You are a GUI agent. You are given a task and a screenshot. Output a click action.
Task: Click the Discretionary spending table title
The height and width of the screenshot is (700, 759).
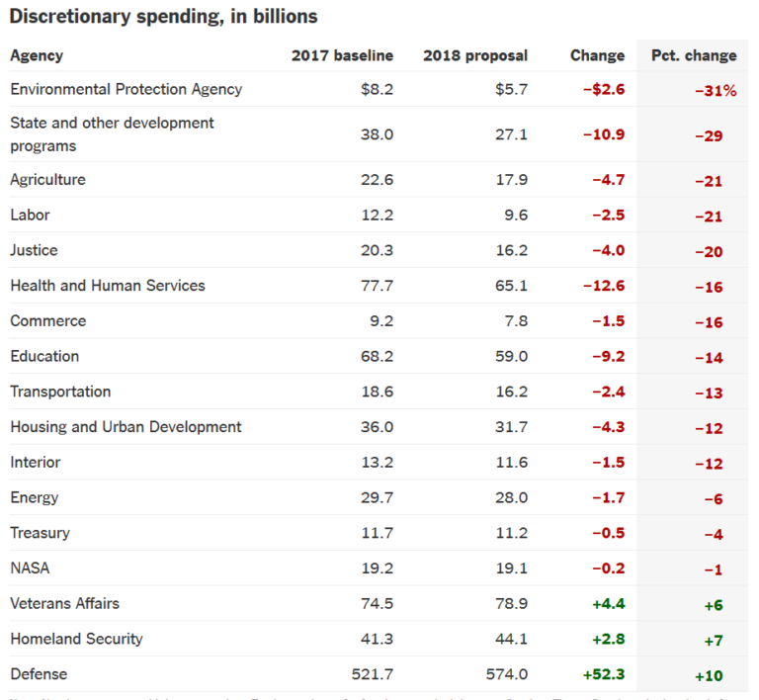(164, 17)
